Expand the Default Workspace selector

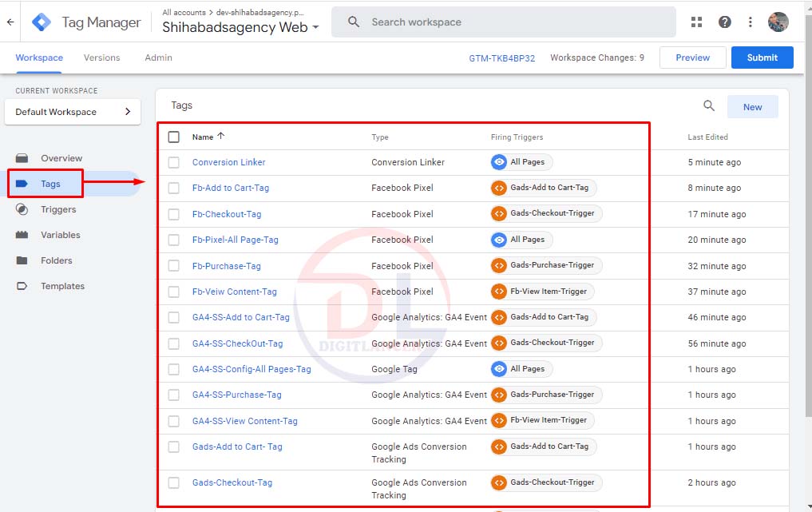[73, 112]
